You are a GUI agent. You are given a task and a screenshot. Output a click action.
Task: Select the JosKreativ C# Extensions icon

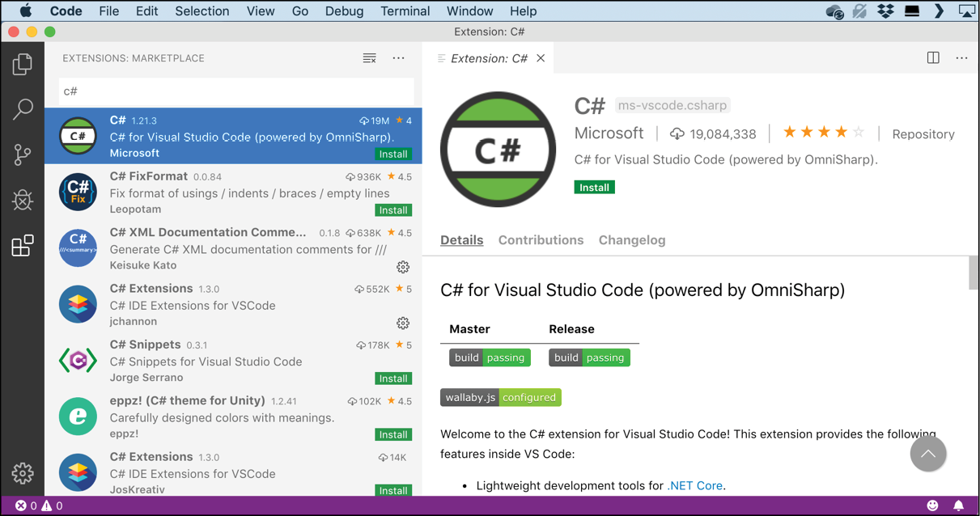78,472
